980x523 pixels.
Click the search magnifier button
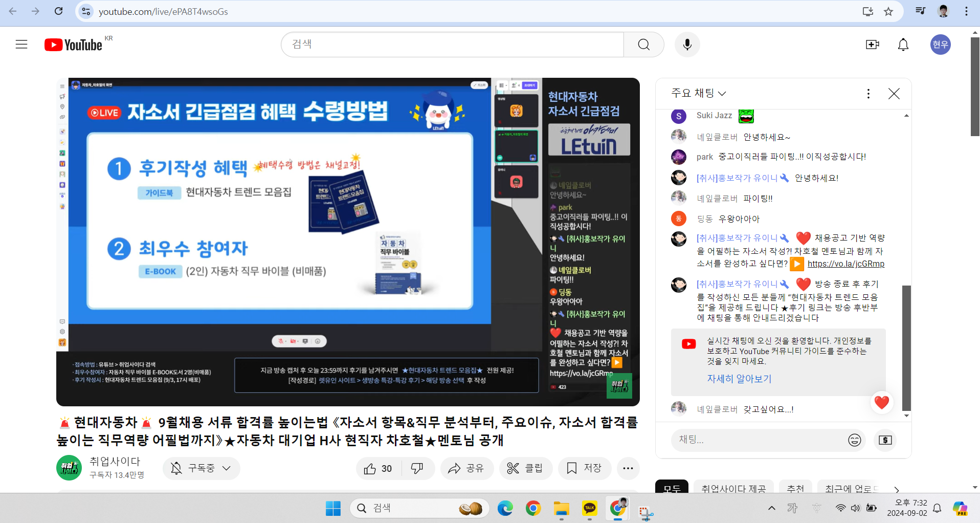(643, 45)
